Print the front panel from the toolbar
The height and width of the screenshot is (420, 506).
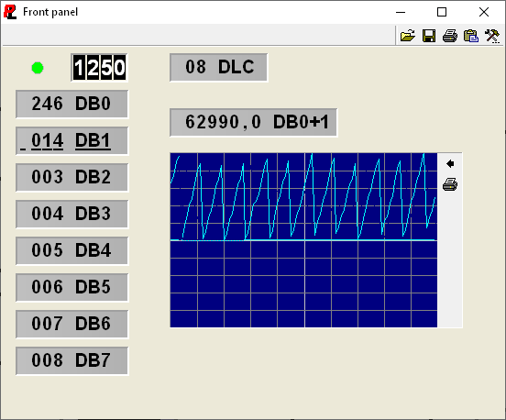click(450, 36)
